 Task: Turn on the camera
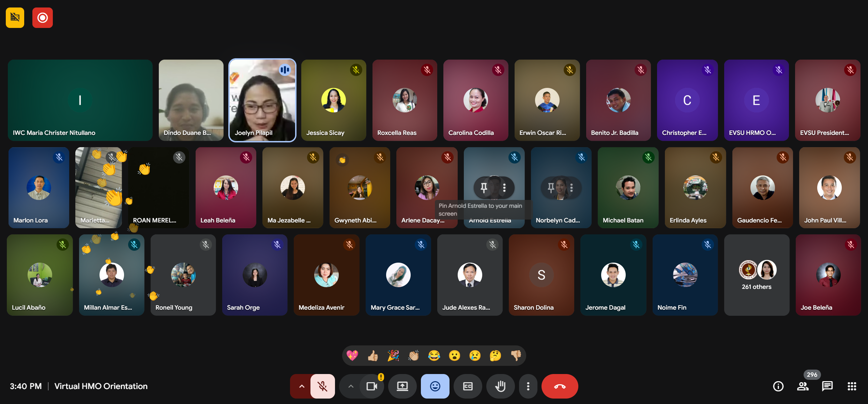(371, 386)
